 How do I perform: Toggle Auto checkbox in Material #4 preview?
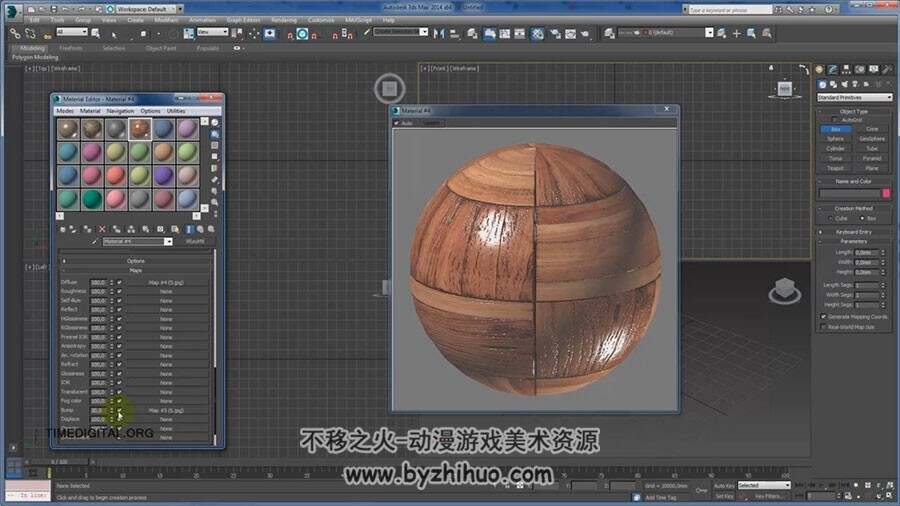point(396,123)
